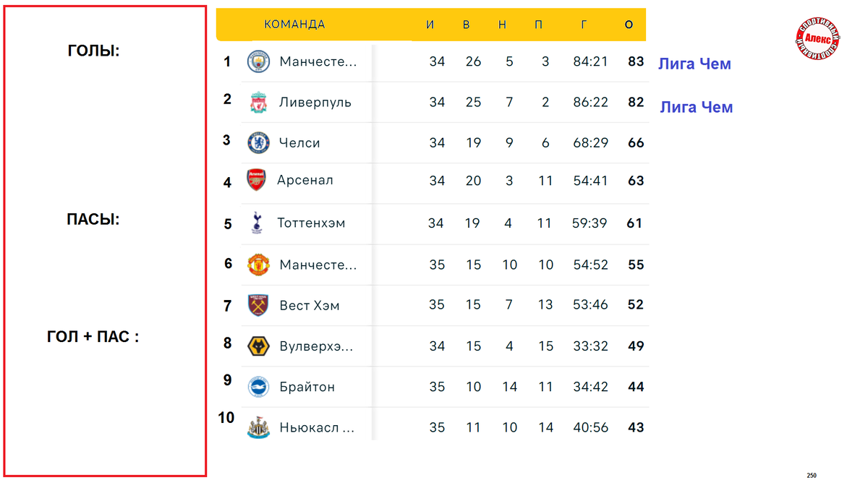868x488 pixels.
Task: Click the Arsenal club crest
Action: 257,180
